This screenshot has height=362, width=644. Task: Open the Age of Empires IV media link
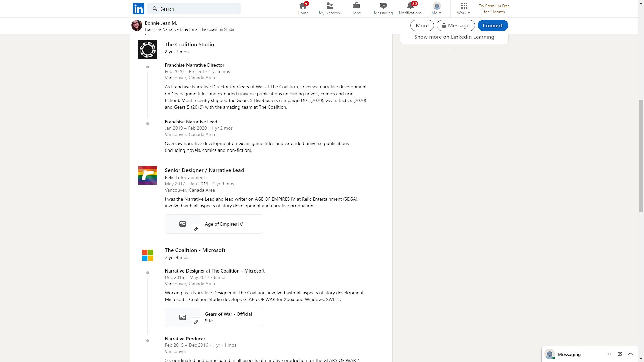[x=214, y=224]
